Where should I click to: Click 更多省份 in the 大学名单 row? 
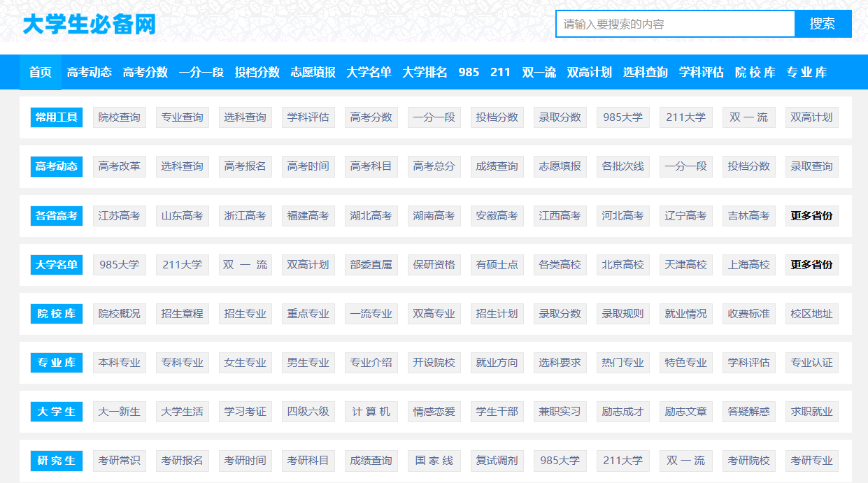811,265
